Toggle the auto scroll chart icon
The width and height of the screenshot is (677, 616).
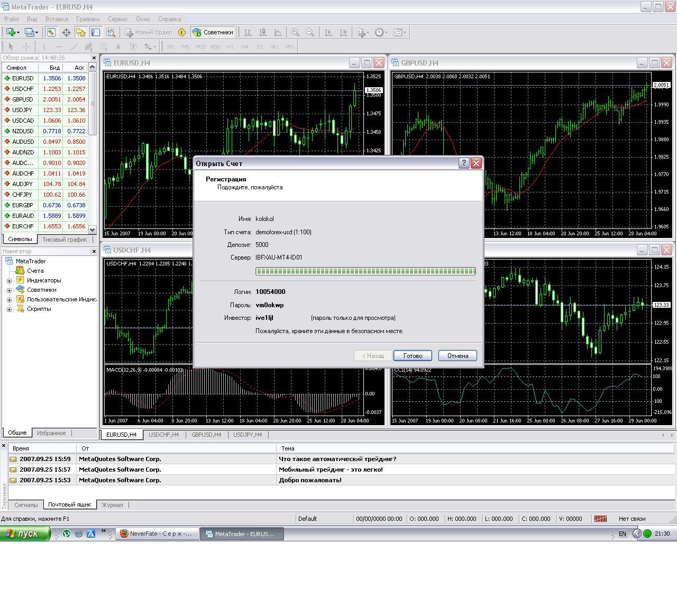tap(328, 32)
